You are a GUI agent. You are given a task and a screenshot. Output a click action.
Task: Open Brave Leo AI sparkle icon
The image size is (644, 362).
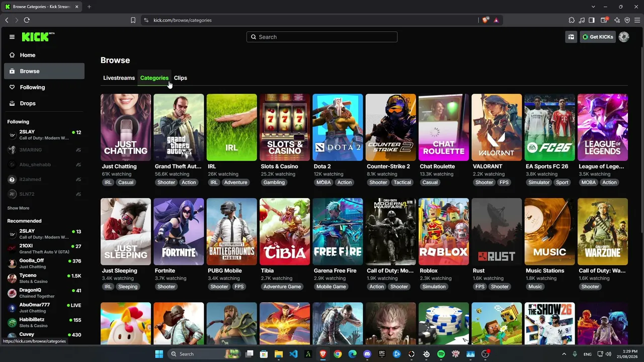point(617,20)
